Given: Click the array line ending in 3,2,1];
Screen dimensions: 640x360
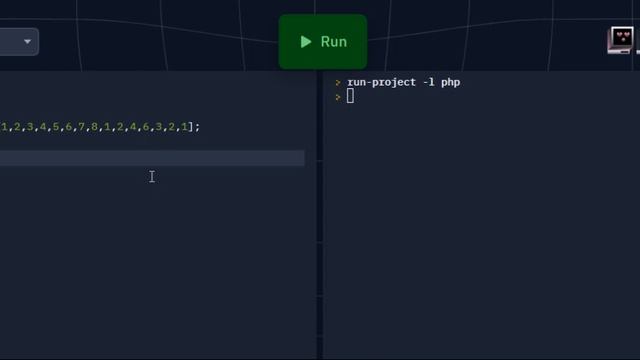Looking at the screenshot, I should click(x=100, y=127).
